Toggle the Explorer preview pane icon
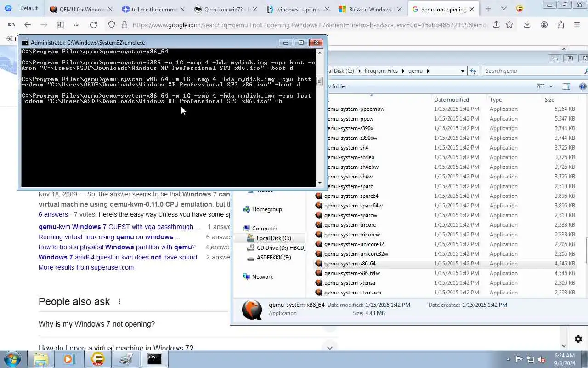 566,86
